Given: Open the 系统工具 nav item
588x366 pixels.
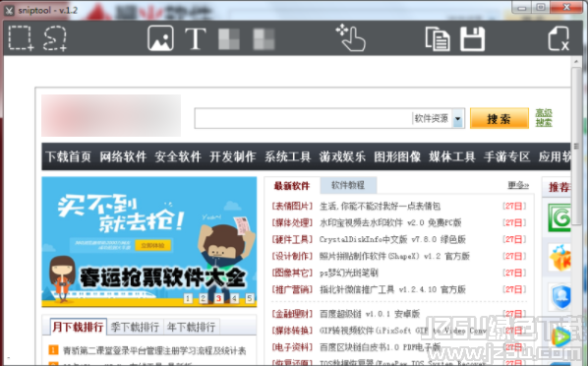Looking at the screenshot, I should [x=288, y=156].
